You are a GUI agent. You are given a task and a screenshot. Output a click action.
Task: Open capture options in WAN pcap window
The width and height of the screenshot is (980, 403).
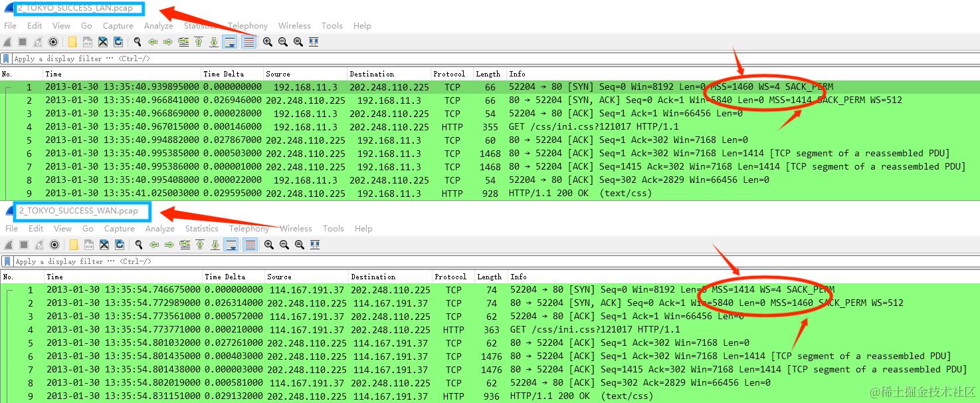coord(54,245)
